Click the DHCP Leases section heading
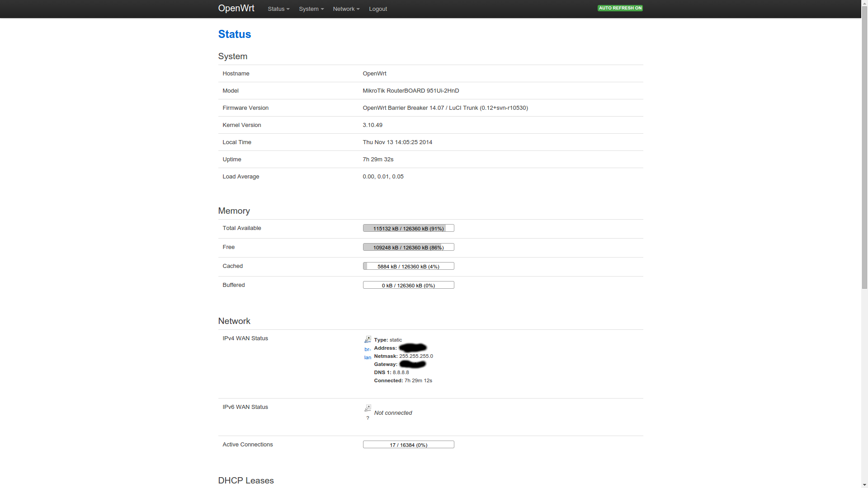This screenshot has height=488, width=868. tap(245, 480)
